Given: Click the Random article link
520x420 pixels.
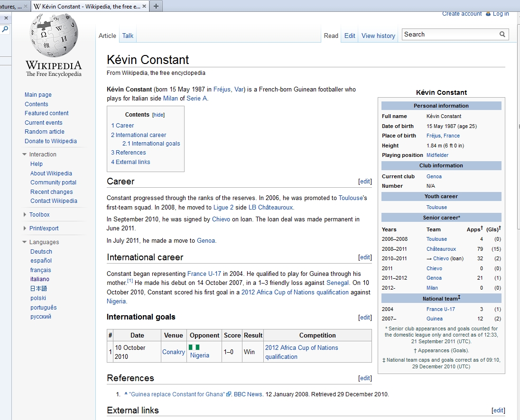Looking at the screenshot, I should point(45,132).
